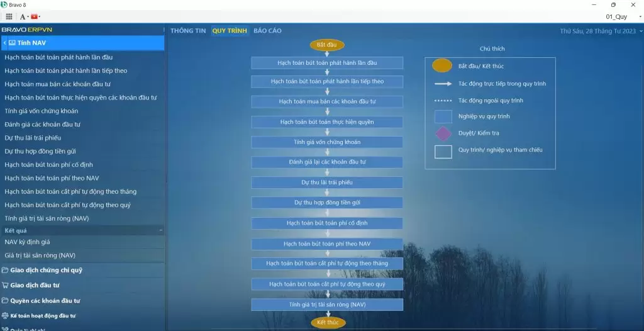Select the QUY TRÌNH tab
Image resolution: width=644 pixels, height=331 pixels.
coord(230,31)
